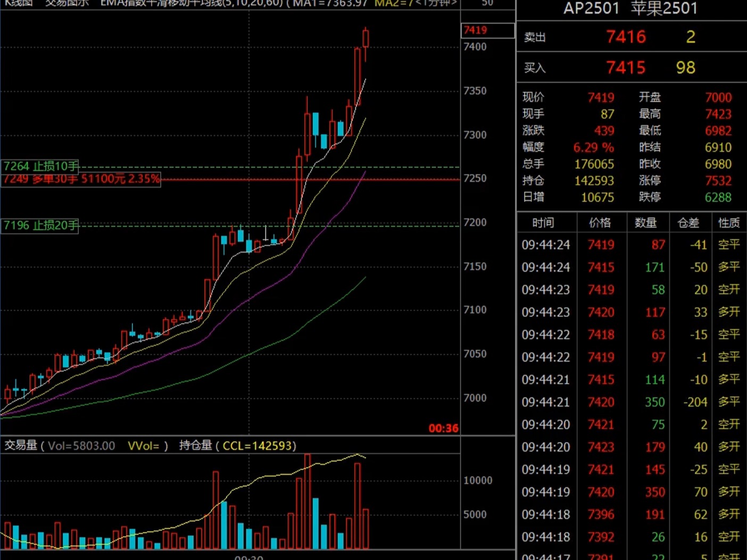The width and height of the screenshot is (747, 560).
Task: Select the 09:44:20 tick priced 7421 quantity 75
Action: (x=631, y=424)
